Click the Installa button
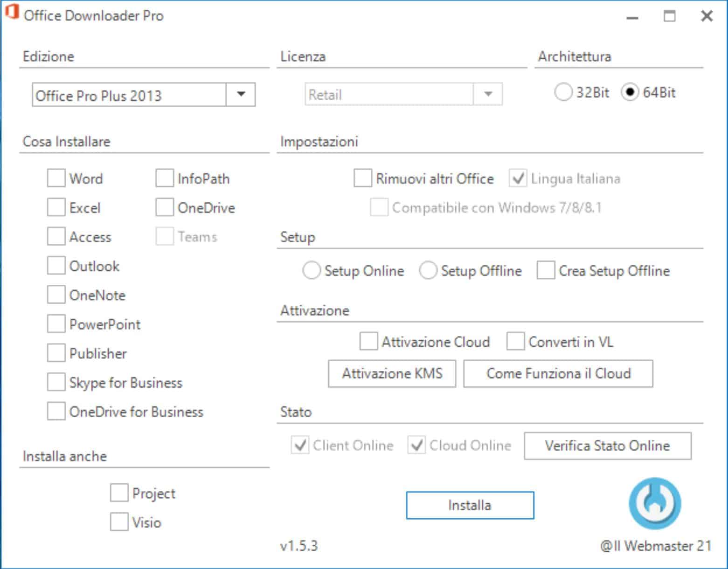 tap(470, 505)
